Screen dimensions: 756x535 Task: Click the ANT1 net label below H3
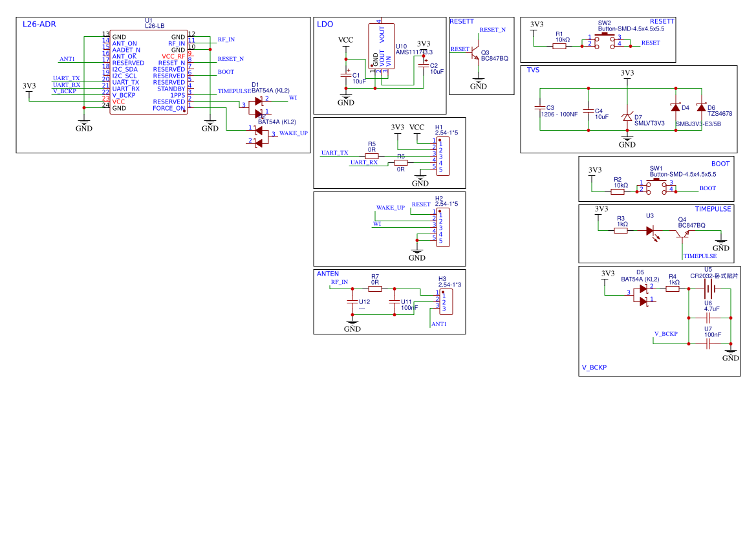click(x=439, y=324)
